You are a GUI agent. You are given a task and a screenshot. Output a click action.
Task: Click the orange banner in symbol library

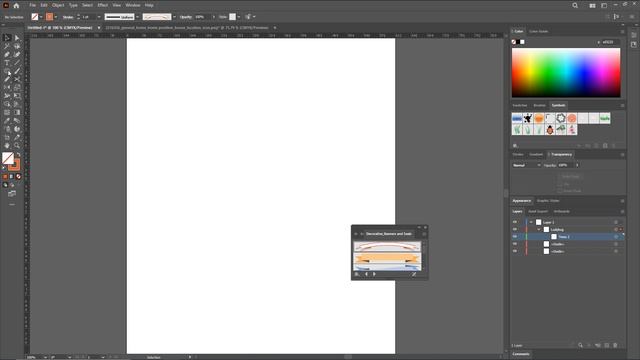(x=387, y=258)
